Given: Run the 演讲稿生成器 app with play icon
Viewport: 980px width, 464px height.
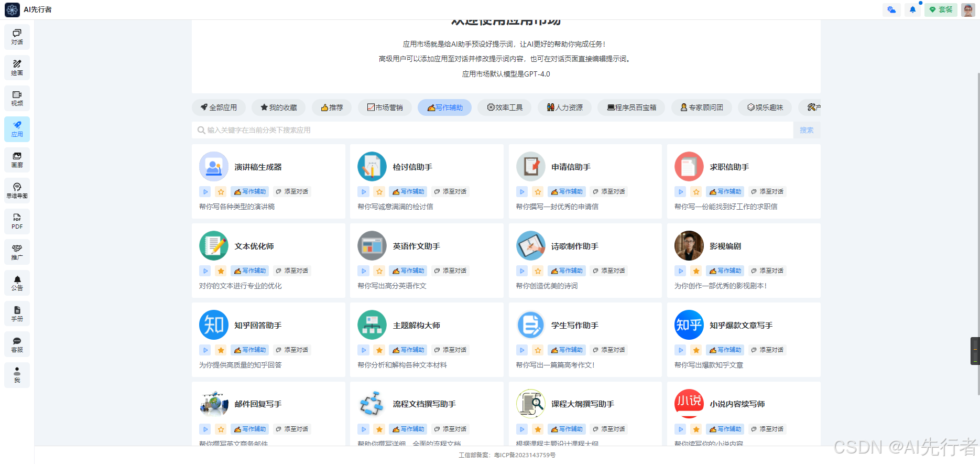Looking at the screenshot, I should [x=205, y=192].
